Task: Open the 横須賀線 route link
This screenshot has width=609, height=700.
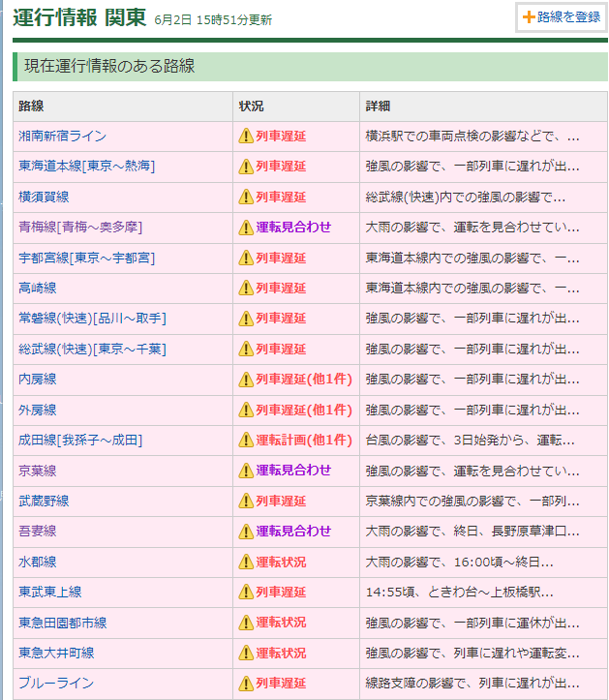Action: coord(44,197)
